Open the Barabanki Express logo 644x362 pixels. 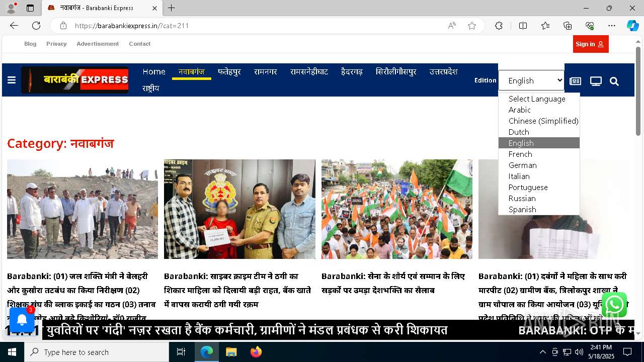click(x=75, y=80)
